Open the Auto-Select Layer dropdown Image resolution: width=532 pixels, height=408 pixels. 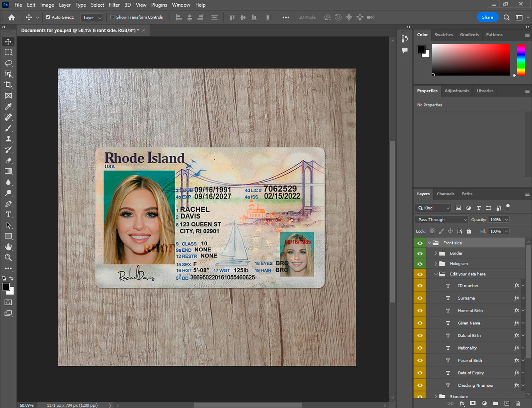pos(92,17)
